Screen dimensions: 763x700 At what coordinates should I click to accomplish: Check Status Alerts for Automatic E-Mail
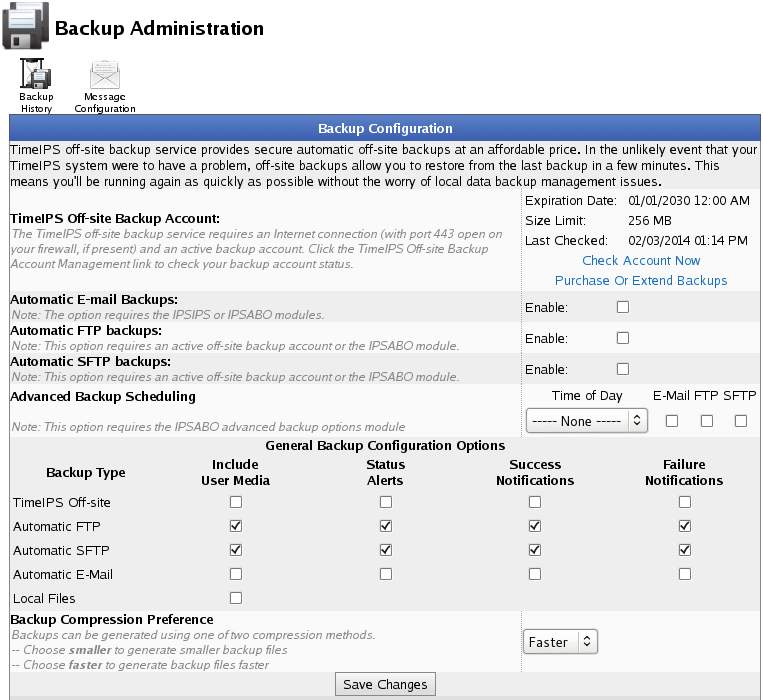(x=386, y=574)
